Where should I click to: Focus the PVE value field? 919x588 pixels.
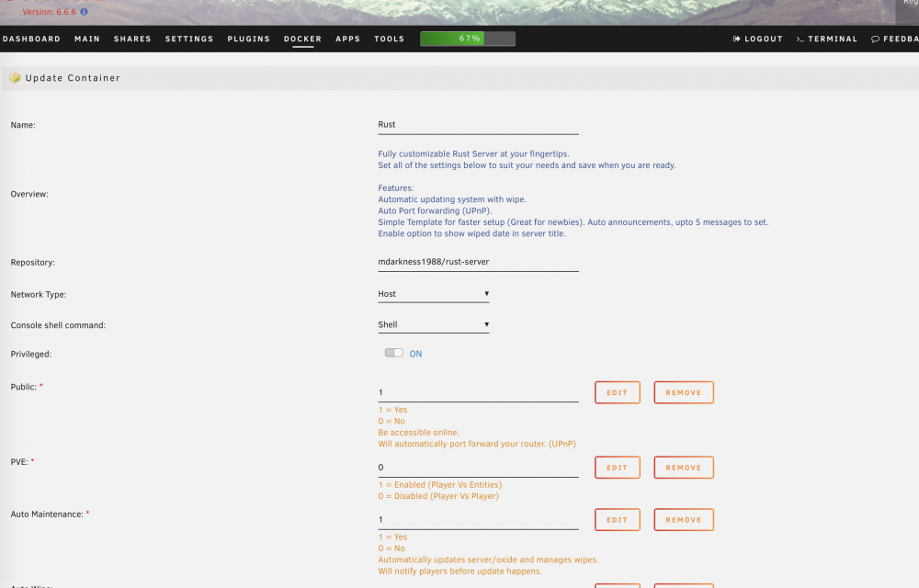pyautogui.click(x=478, y=468)
